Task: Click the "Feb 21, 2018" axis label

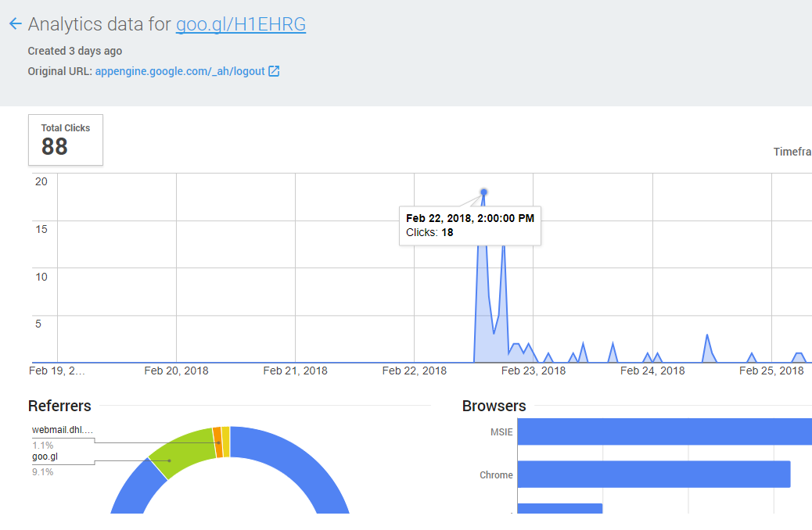Action: point(295,371)
